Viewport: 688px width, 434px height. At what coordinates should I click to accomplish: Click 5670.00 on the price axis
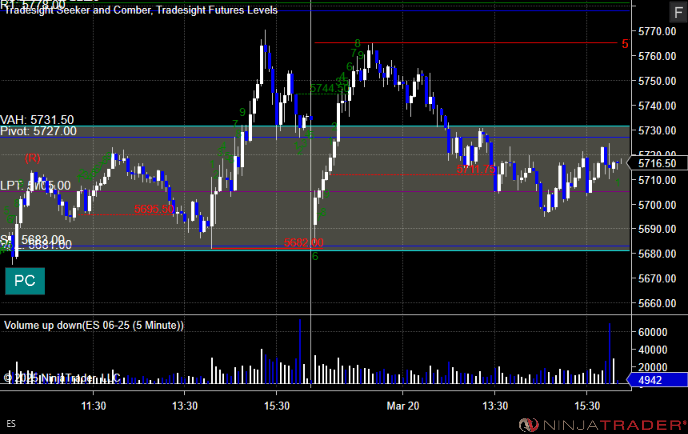(657, 279)
